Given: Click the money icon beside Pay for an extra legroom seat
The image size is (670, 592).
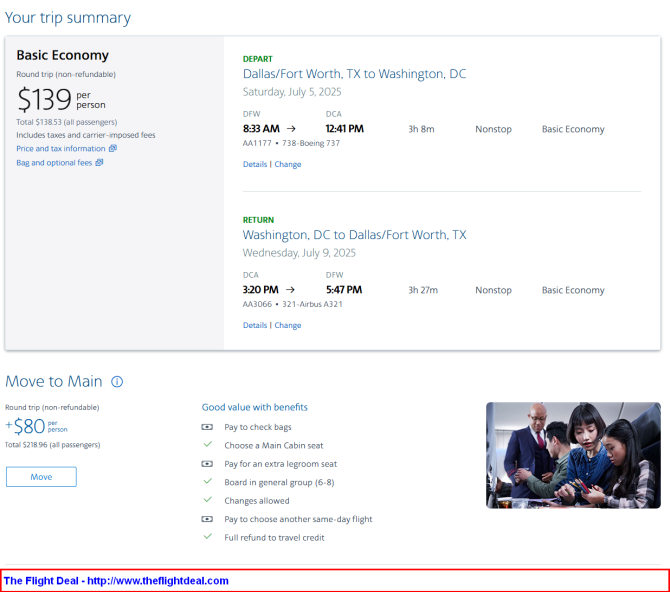Looking at the screenshot, I should (x=207, y=464).
